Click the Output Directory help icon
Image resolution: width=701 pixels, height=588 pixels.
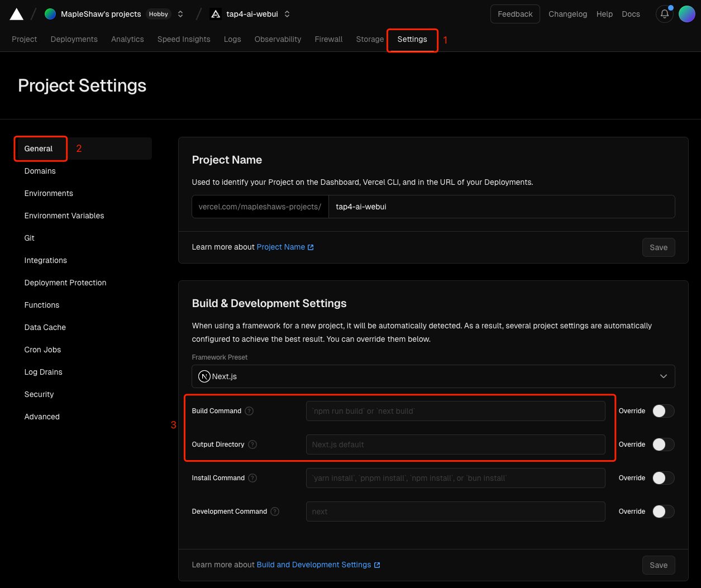(x=252, y=444)
